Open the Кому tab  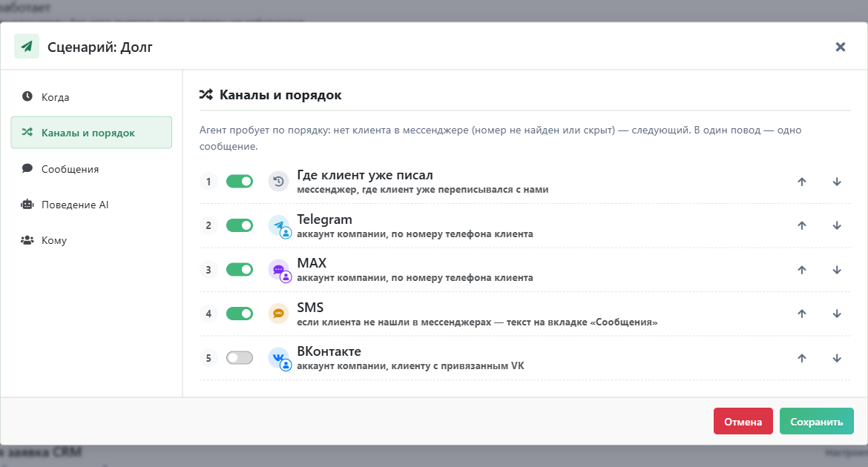coord(91,240)
